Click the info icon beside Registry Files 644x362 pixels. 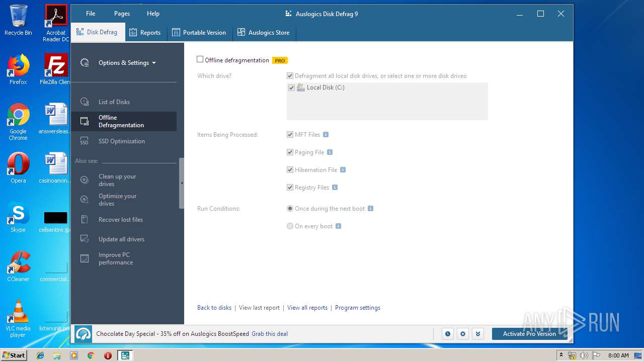pos(335,188)
